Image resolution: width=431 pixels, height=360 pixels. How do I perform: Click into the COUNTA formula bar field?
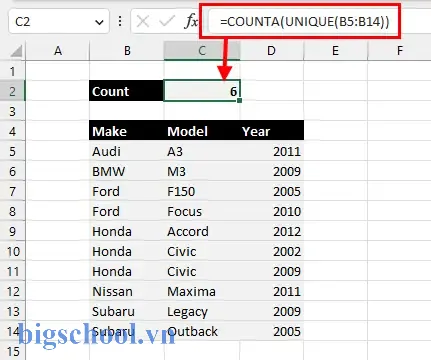pyautogui.click(x=304, y=22)
